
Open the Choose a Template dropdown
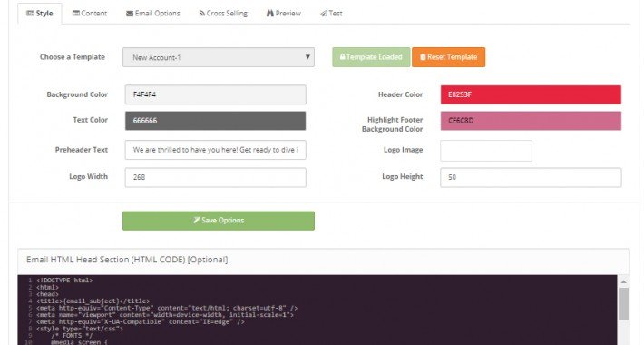[219, 57]
